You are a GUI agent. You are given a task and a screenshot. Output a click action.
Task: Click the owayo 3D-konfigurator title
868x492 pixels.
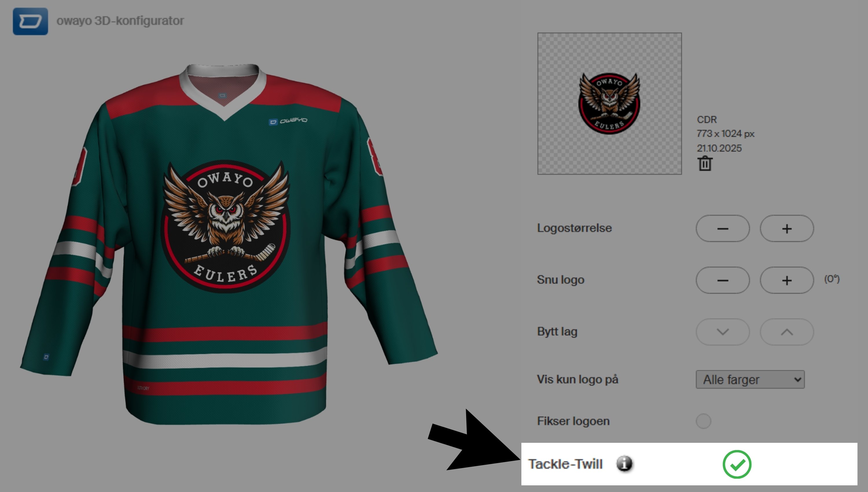click(x=120, y=21)
